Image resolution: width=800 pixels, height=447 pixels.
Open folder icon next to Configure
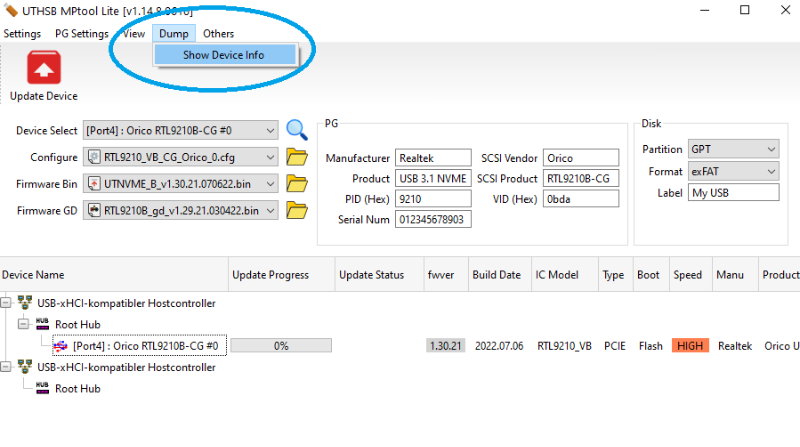tap(296, 157)
